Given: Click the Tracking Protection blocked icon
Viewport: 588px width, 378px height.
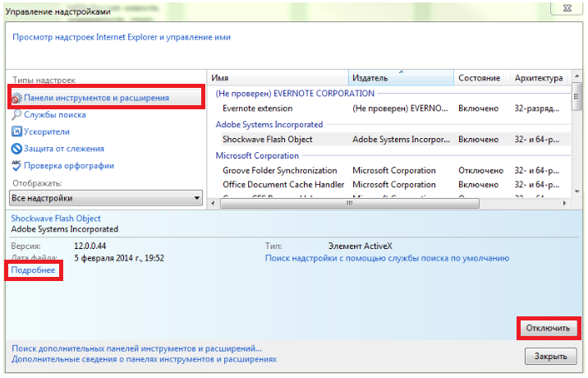Looking at the screenshot, I should tap(16, 149).
